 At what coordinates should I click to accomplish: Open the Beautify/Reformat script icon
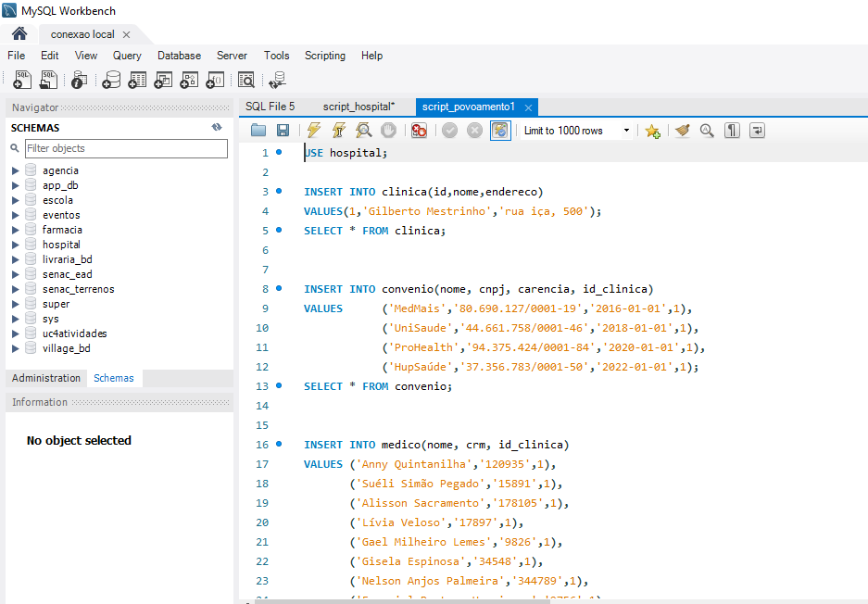click(683, 130)
